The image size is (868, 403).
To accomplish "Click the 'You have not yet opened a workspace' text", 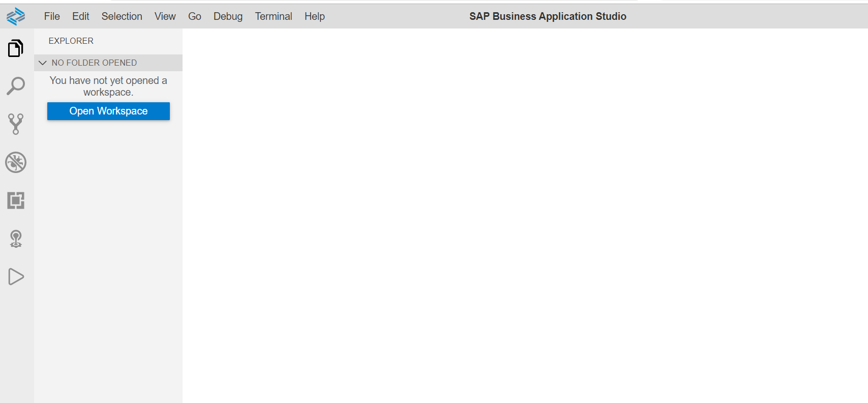I will coord(108,87).
